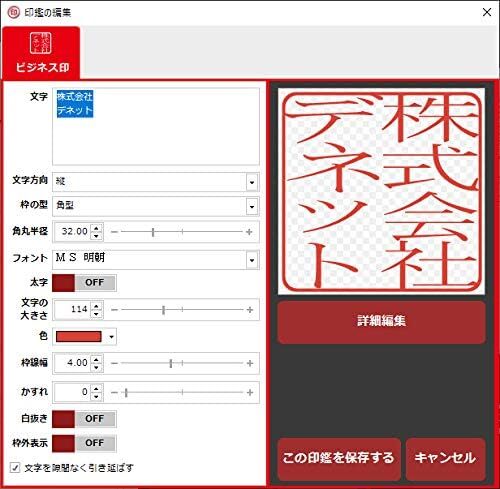Click plus icon of 枠線幅 slider

(250, 363)
